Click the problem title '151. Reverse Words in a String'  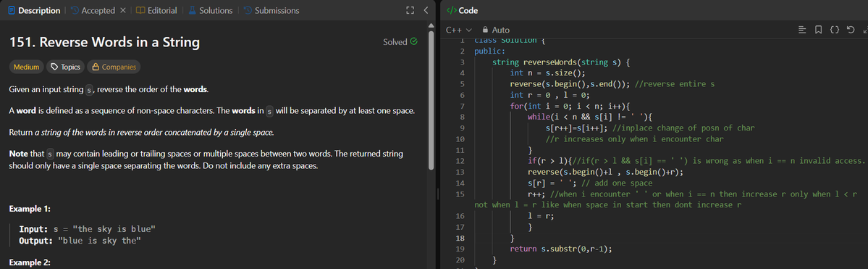click(105, 42)
